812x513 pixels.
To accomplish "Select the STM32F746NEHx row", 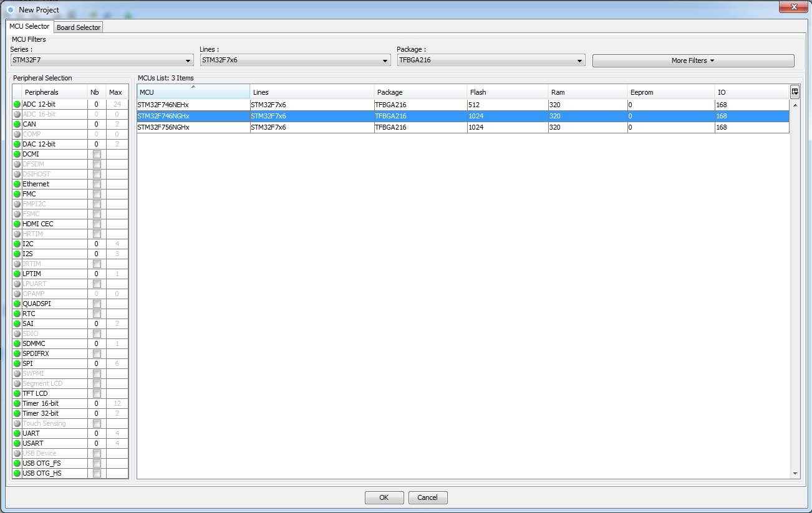I will [463, 105].
